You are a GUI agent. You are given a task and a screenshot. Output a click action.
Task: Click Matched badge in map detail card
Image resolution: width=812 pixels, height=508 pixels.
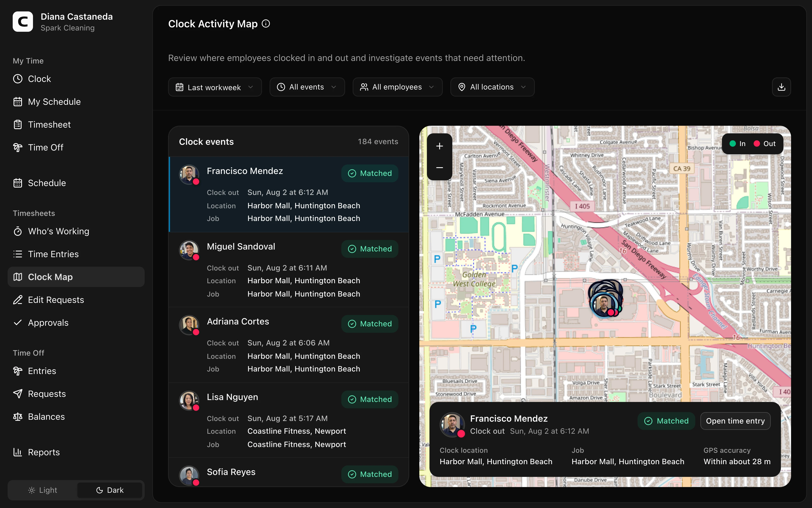666,421
